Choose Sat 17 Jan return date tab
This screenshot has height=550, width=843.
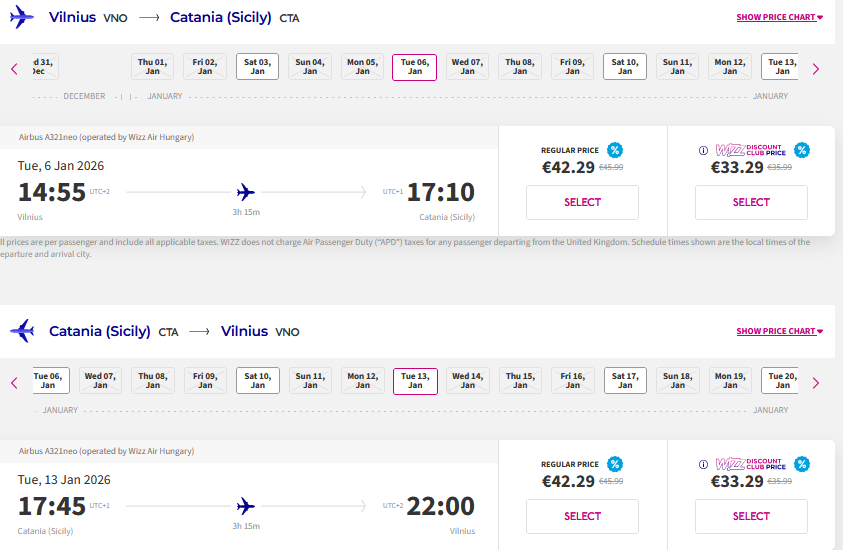point(624,381)
